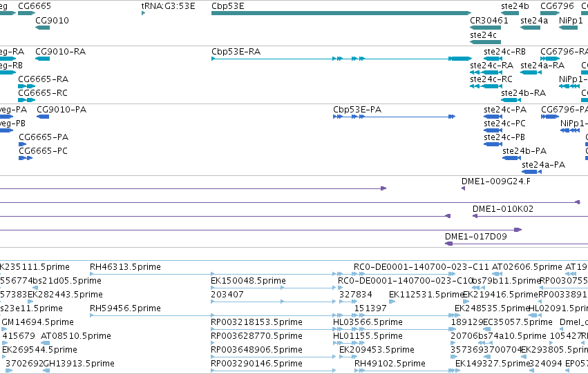Click the EK150048.5prime EST
The width and height of the screenshot is (588, 374).
click(x=274, y=288)
